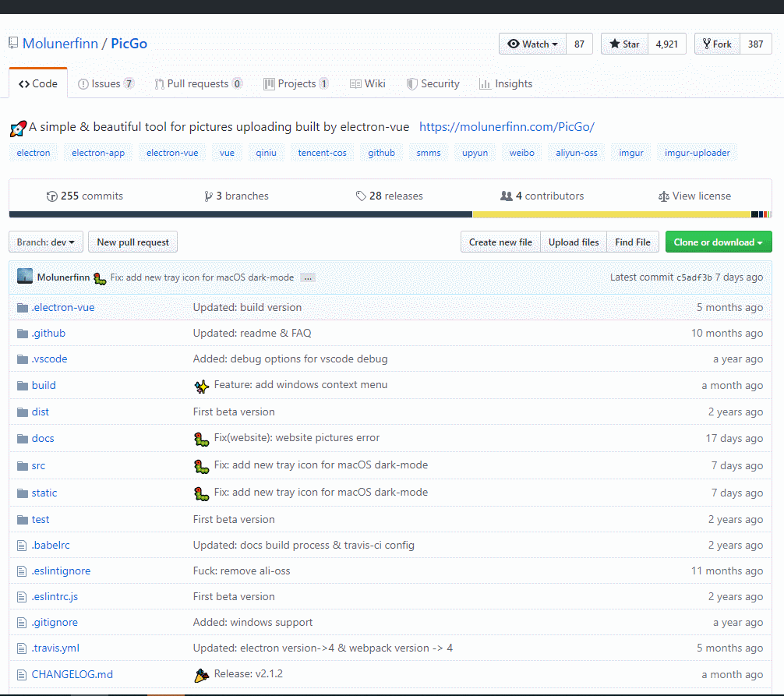Select the aliyun-oss topic tag
784x696 pixels.
tap(577, 153)
